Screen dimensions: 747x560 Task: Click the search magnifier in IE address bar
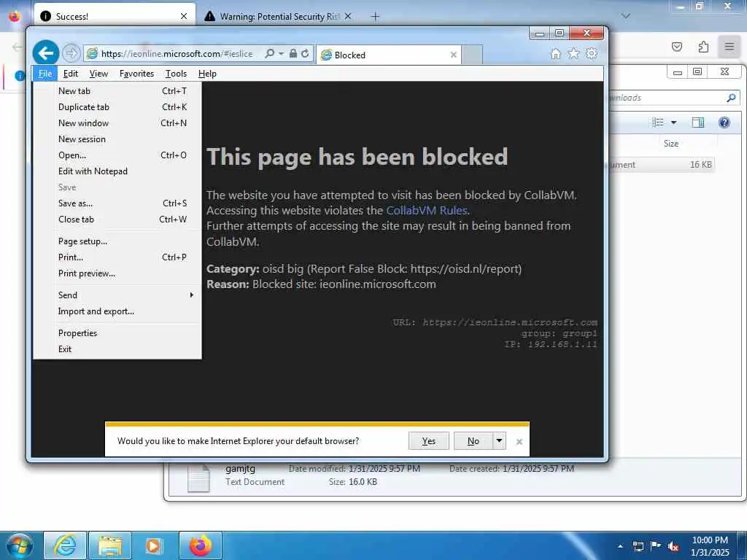(270, 53)
